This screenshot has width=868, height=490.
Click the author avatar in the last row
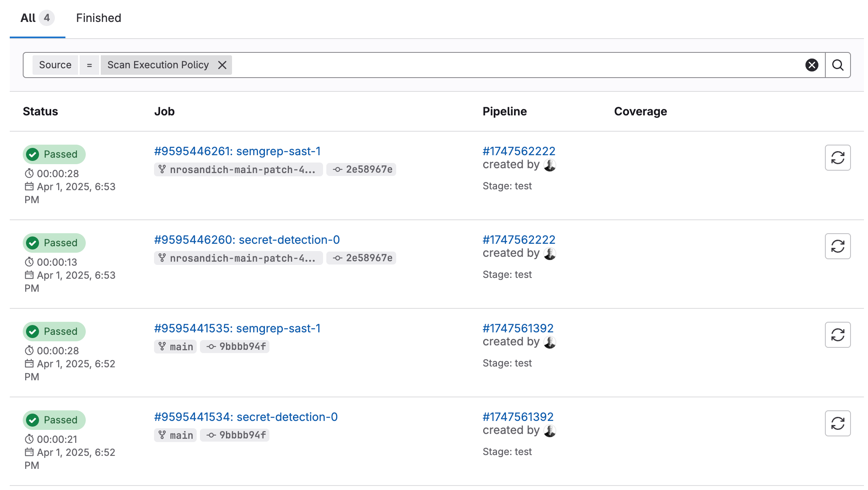click(550, 431)
